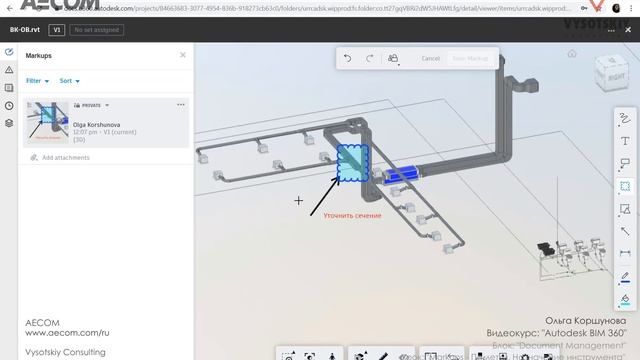Click the Home view icon
Screen dimensions: 640x360
[x=572, y=53]
